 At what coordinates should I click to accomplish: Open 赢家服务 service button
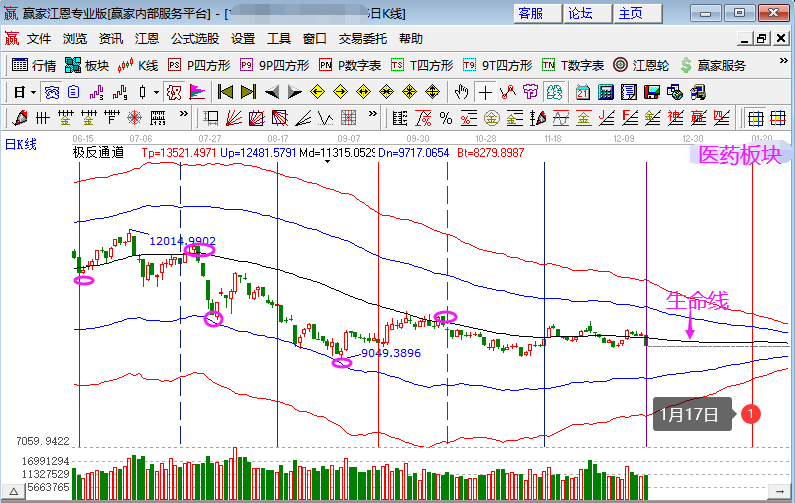[x=714, y=65]
